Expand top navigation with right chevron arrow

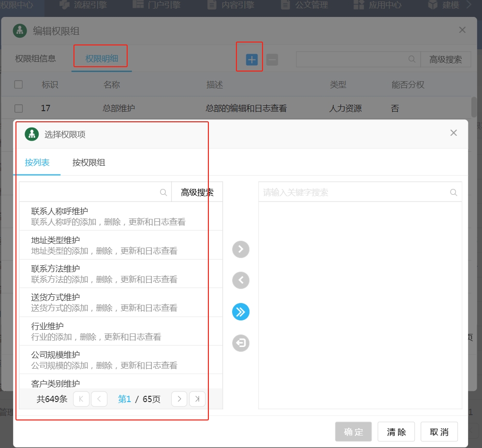point(468,5)
